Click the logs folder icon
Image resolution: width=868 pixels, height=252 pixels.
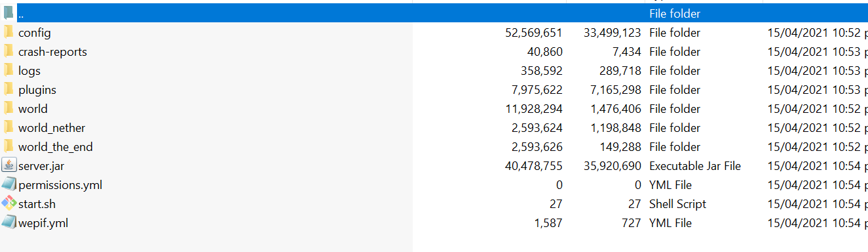pyautogui.click(x=9, y=70)
